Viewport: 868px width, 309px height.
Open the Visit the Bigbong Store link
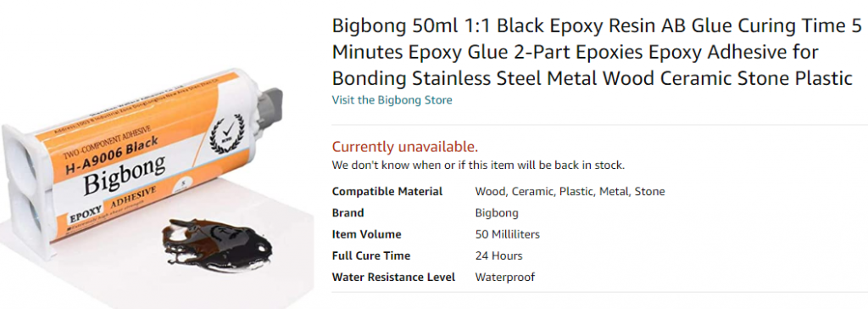click(392, 100)
